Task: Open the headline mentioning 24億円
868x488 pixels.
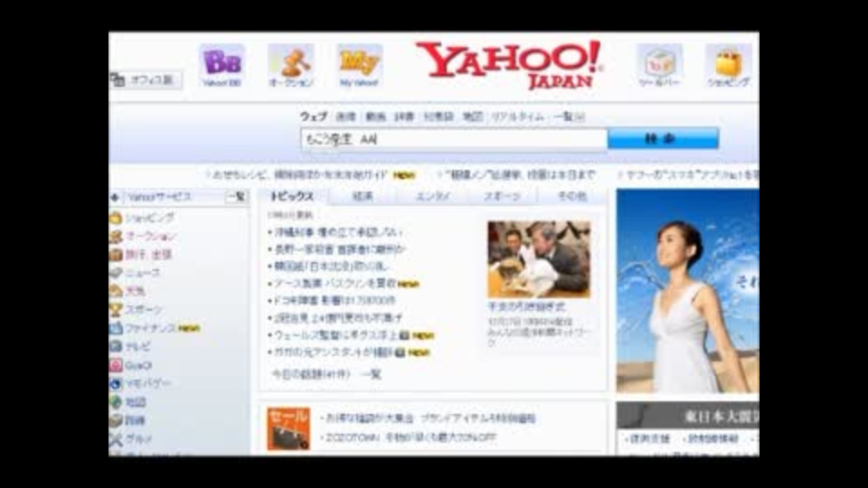Action: (x=338, y=318)
